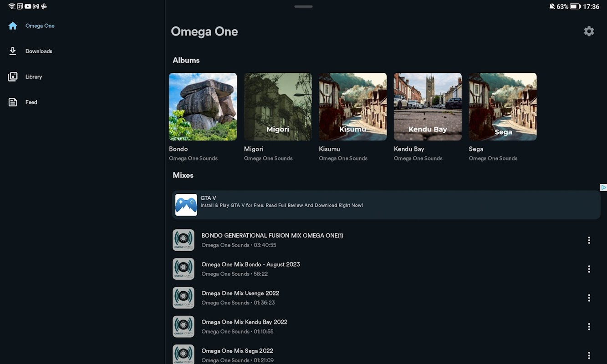Click Omega One Mix Kendu Bay 2022 cover icon
Viewport: 607px width, 364px height.
coord(184,327)
